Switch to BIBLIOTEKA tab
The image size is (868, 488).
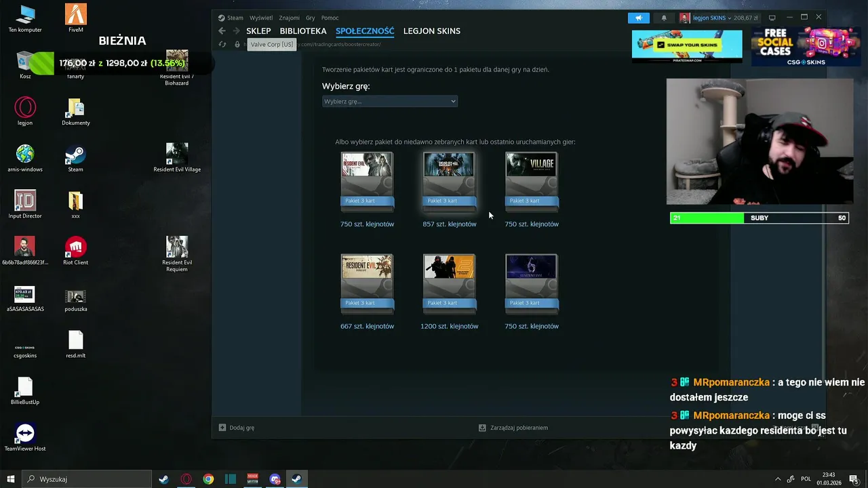(303, 31)
